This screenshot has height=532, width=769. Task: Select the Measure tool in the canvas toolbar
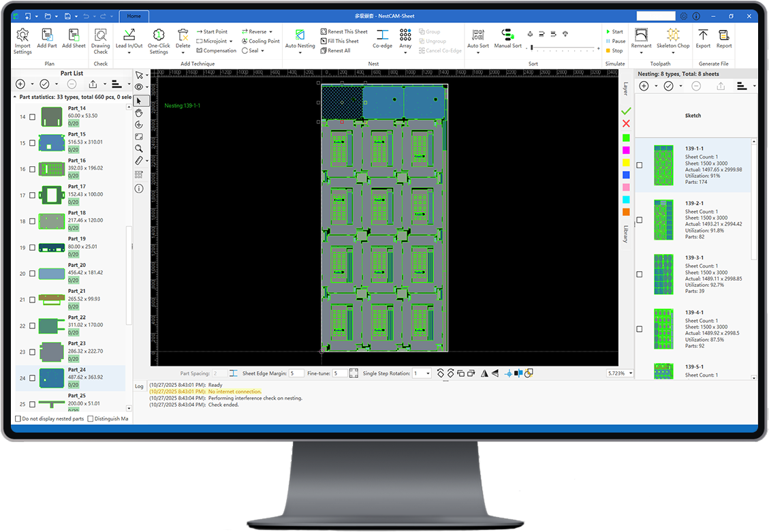[x=139, y=161]
